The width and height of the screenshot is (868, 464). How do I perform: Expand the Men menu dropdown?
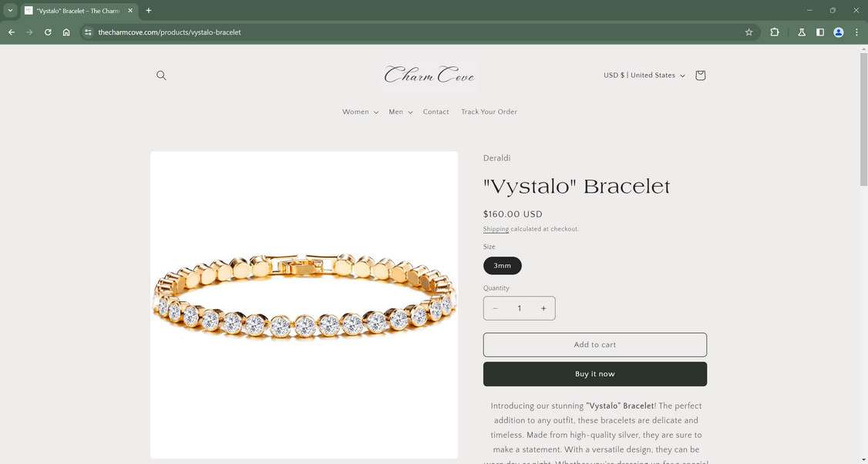click(401, 112)
